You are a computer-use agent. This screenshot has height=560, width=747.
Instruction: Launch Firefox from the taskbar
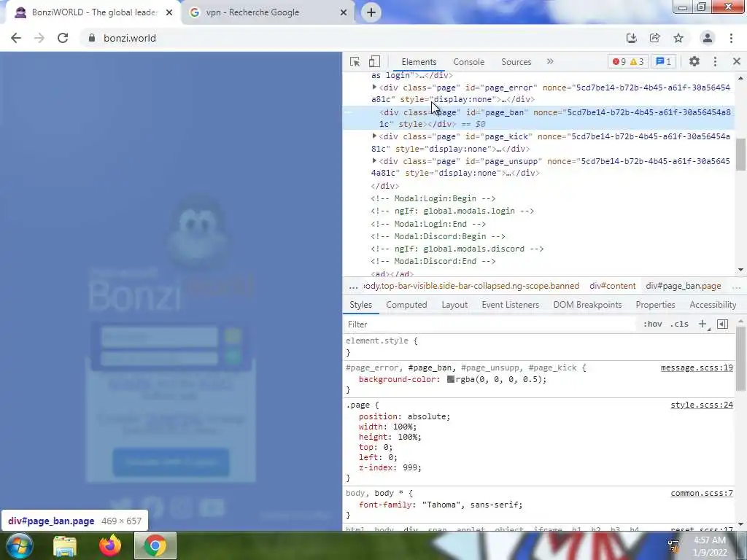[110, 545]
